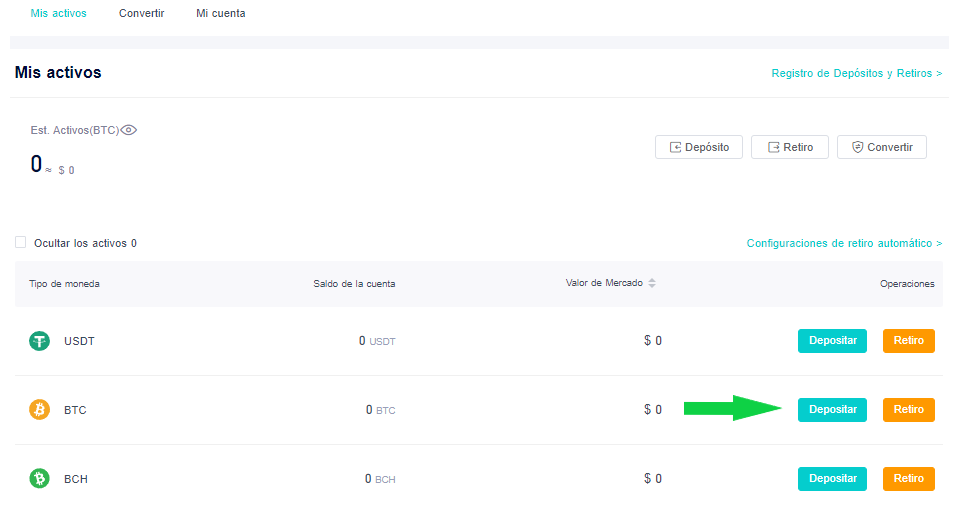The width and height of the screenshot is (957, 510).
Task: Open Configuraciones de retiro automático link
Action: tap(845, 243)
